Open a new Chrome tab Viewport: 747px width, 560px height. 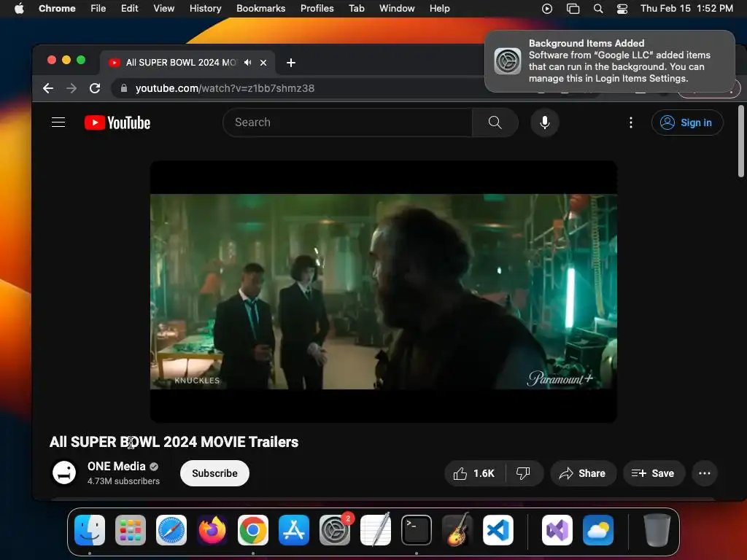pos(291,63)
